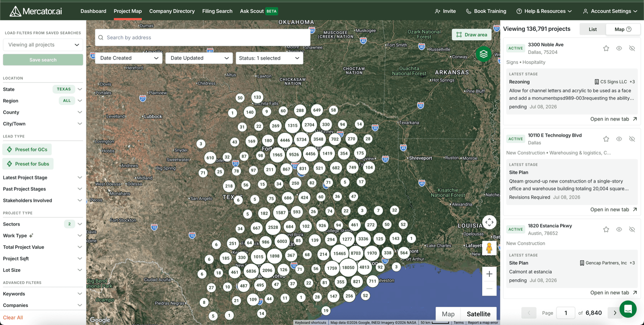
Task: Expand the County filter
Action: click(43, 112)
